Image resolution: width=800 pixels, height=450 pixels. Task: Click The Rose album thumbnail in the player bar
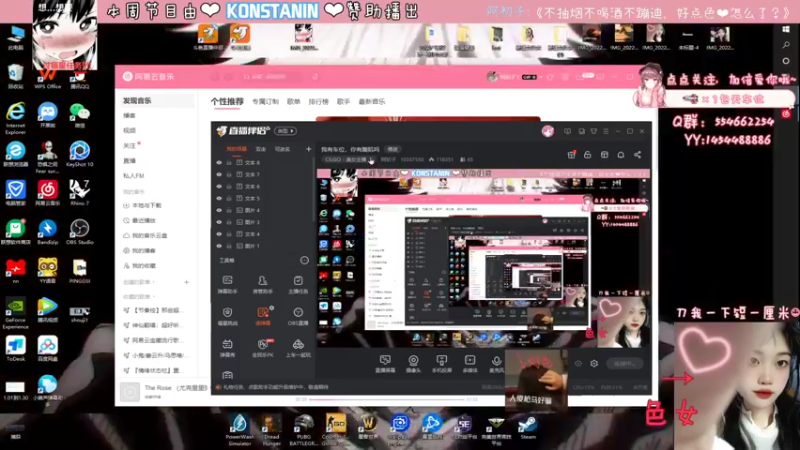130,392
